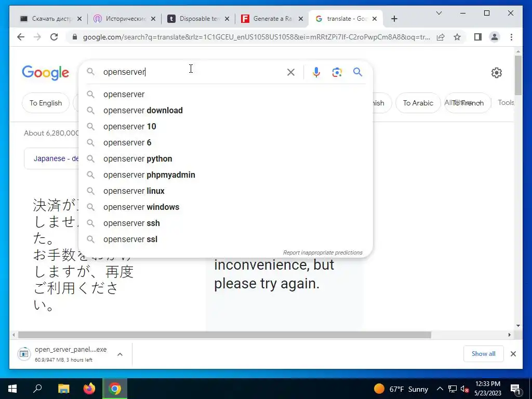Open Google quick settings gear
532x399 pixels.
[x=496, y=73]
